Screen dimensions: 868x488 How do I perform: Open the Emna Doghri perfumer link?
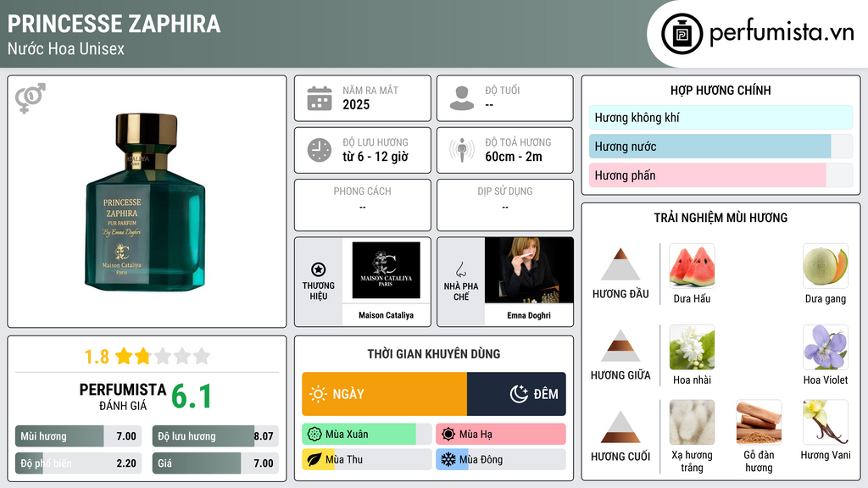(529, 315)
